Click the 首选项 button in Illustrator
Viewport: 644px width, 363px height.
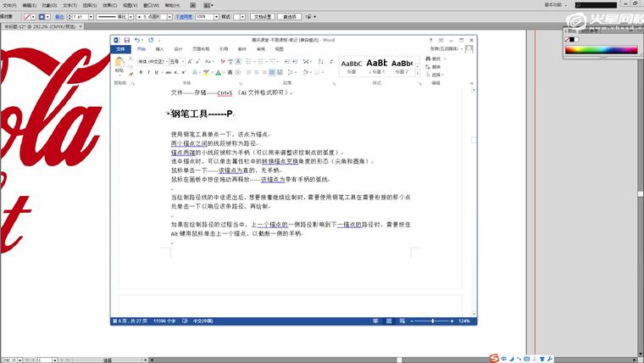click(x=290, y=16)
